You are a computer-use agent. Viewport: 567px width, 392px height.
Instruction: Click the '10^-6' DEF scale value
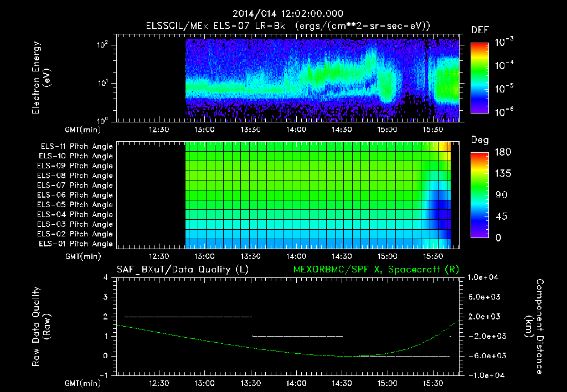[x=504, y=111]
